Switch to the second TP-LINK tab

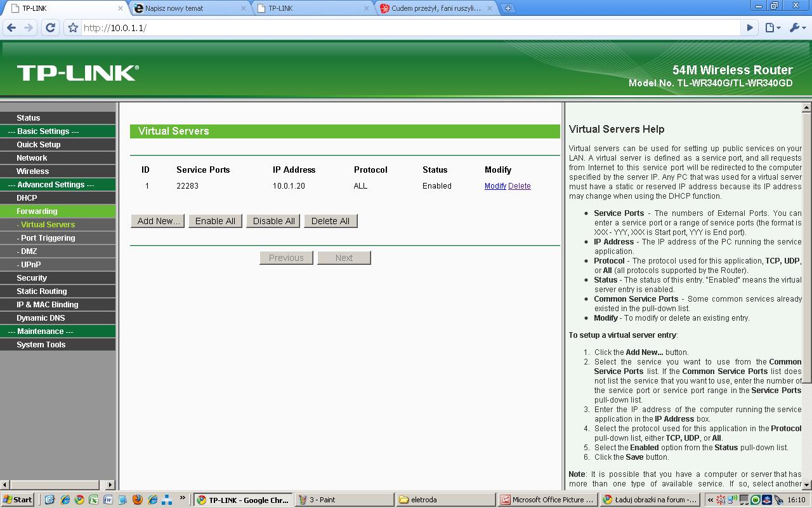pos(312,8)
